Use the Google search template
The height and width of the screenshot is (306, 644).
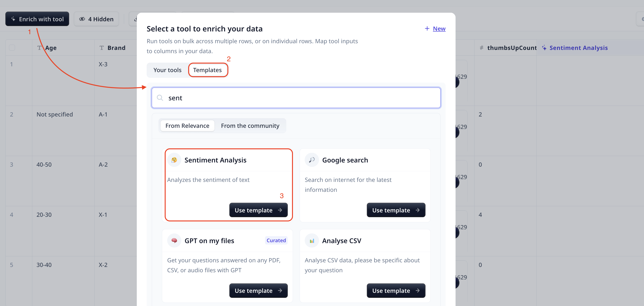pyautogui.click(x=396, y=210)
